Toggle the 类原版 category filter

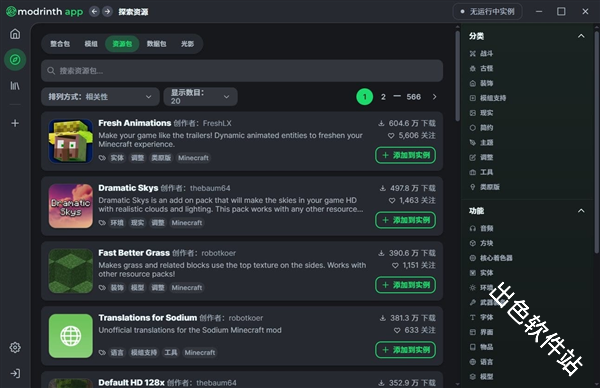tap(484, 187)
